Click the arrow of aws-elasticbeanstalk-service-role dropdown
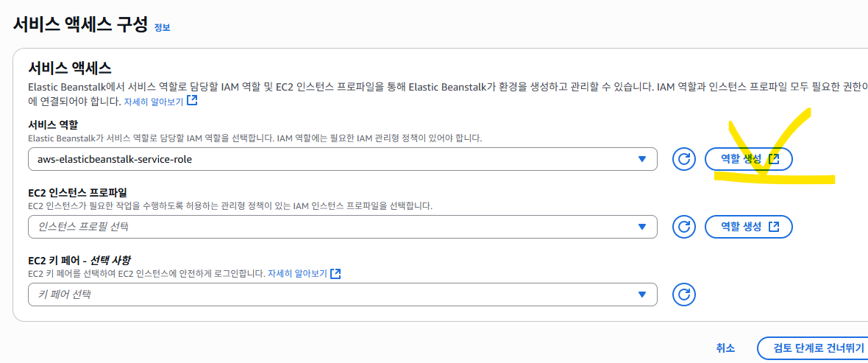Image resolution: width=868 pixels, height=363 pixels. [x=642, y=159]
